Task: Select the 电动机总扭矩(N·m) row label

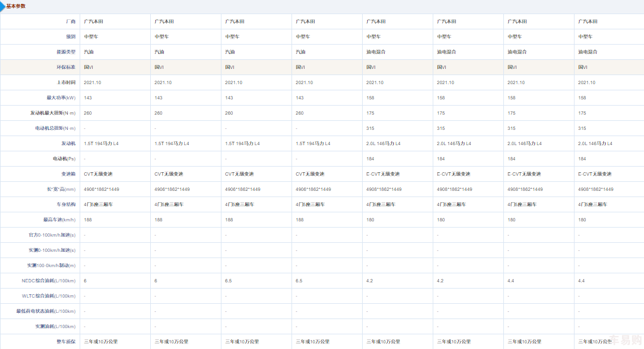Action: tap(55, 128)
